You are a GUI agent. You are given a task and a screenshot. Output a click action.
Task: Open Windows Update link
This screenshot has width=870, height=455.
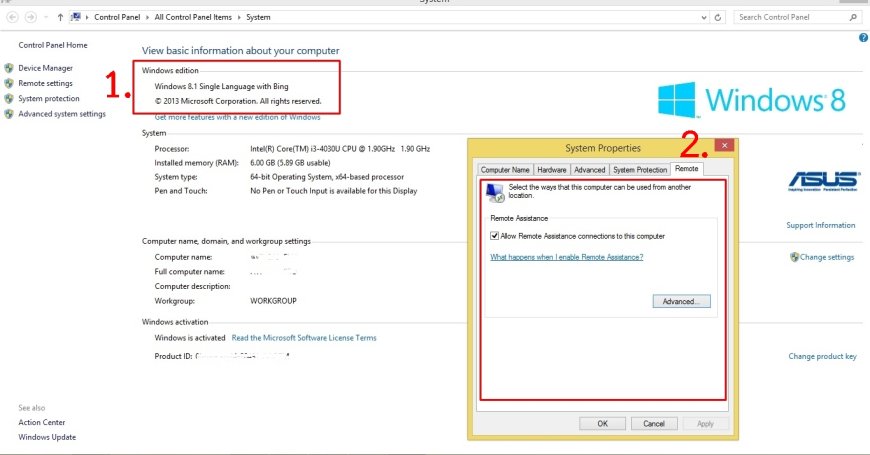pos(47,437)
